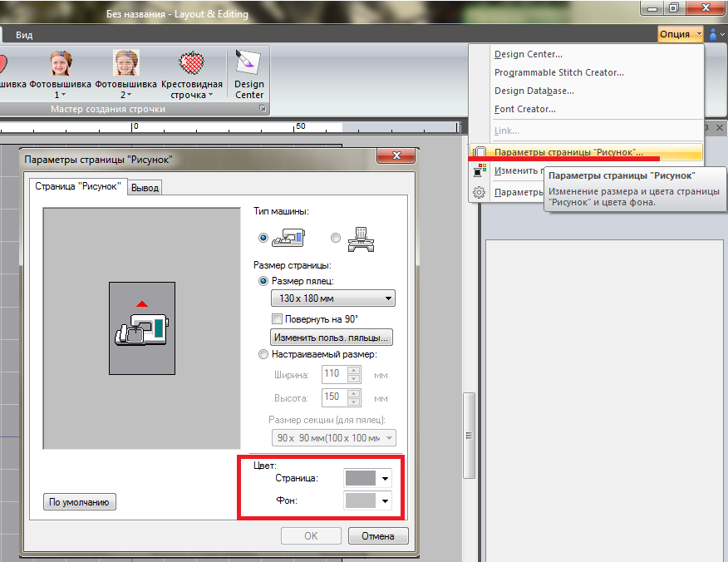Screen dimensions: 728x562
Task: Click the vertical scrollbar handle of workspace
Action: click(x=469, y=435)
